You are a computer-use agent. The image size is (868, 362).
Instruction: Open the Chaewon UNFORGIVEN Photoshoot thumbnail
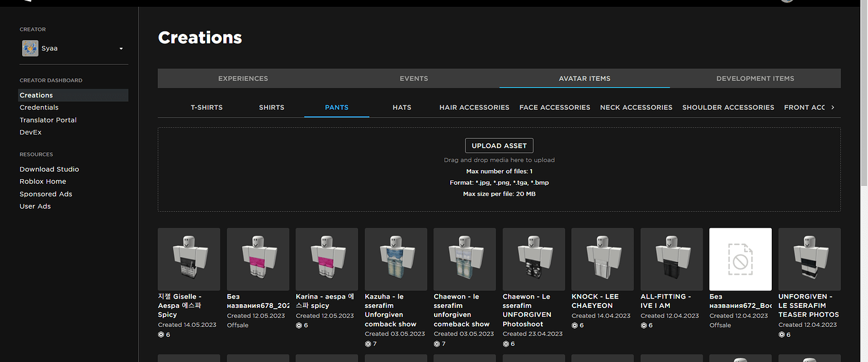[533, 259]
